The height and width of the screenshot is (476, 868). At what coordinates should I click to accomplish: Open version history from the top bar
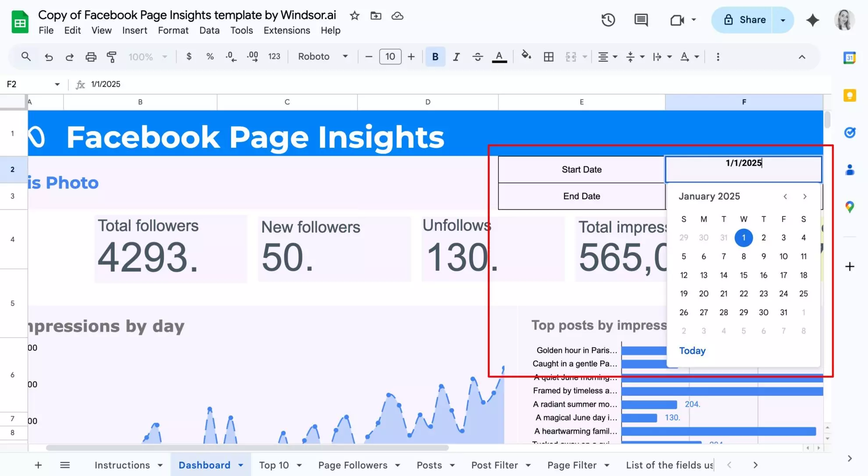[x=608, y=20]
